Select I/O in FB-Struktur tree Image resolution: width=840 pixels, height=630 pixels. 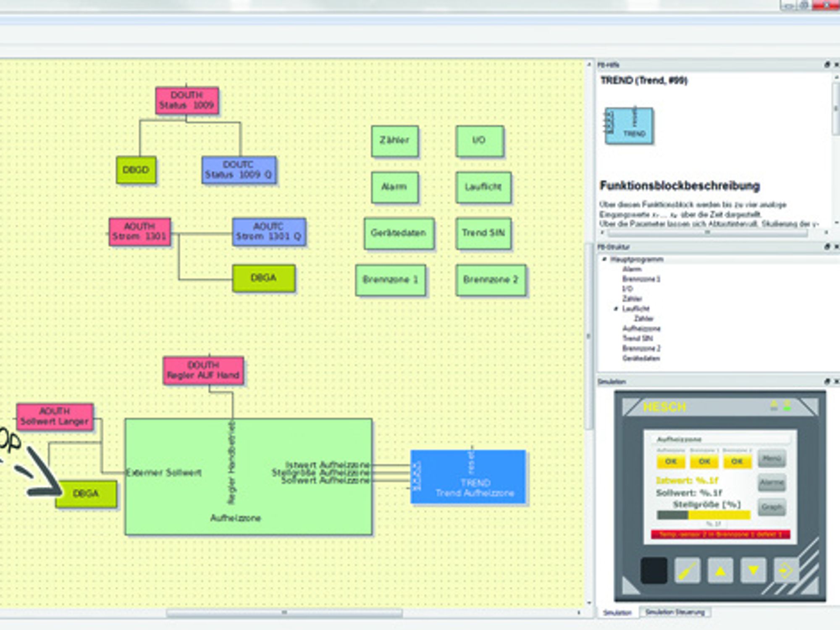(x=627, y=289)
